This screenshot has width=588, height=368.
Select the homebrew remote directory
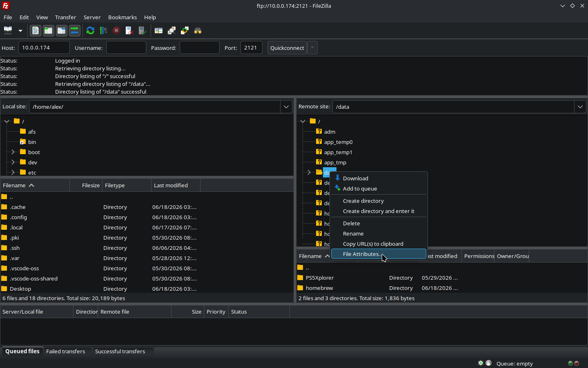[x=319, y=288]
